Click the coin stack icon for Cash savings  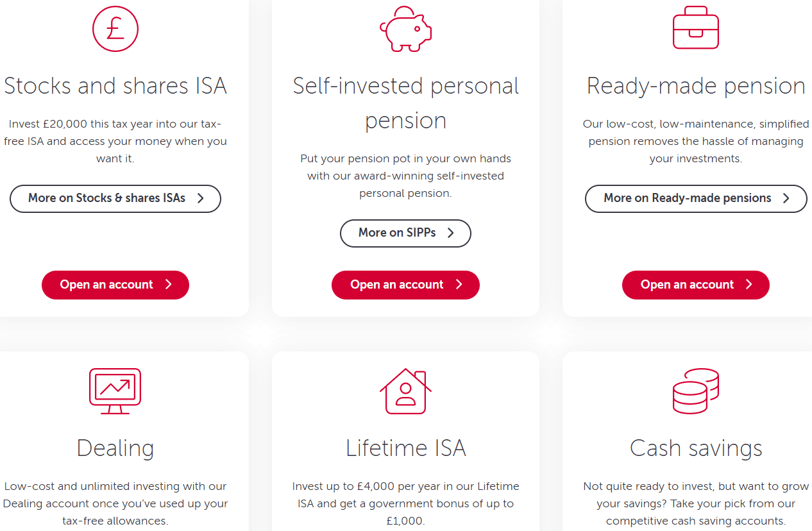tap(696, 391)
